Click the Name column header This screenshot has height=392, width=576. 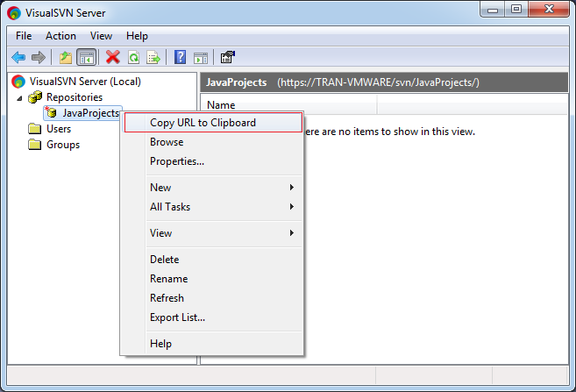[x=288, y=105]
